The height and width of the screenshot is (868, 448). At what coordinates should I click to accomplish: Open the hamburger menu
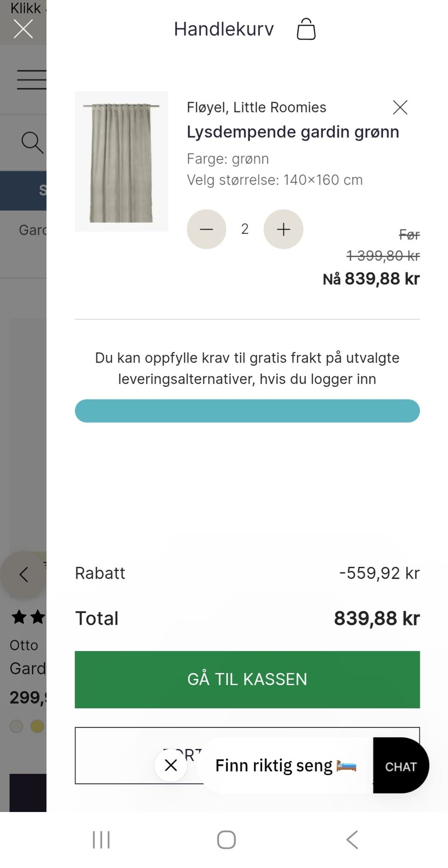tap(32, 79)
